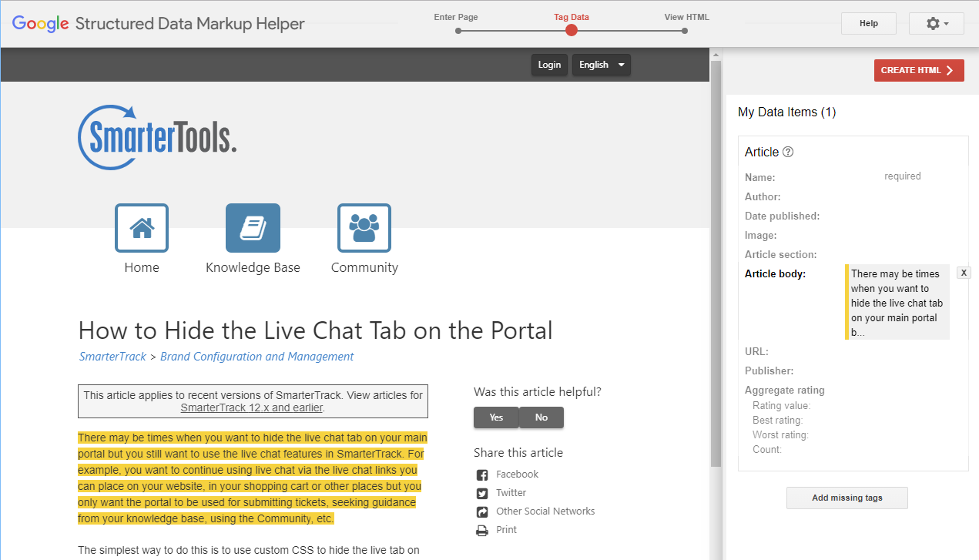This screenshot has width=979, height=560.
Task: Click the Home house icon
Action: 142,228
